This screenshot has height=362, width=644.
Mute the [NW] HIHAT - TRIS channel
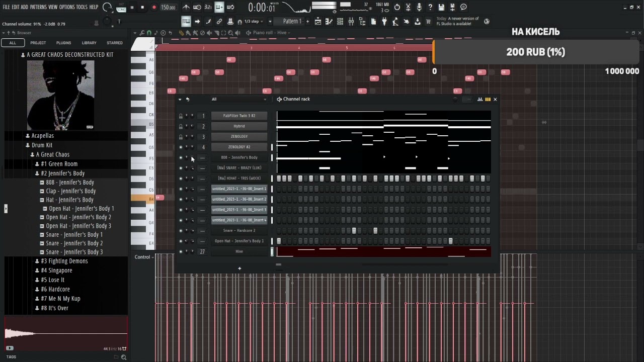181,178
